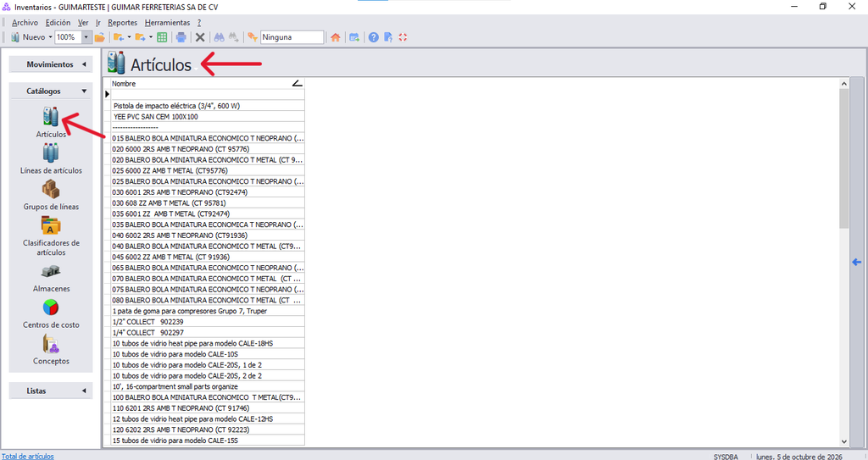Click the open folder toolbar icon
Viewport: 868px width, 460px height.
(100, 37)
